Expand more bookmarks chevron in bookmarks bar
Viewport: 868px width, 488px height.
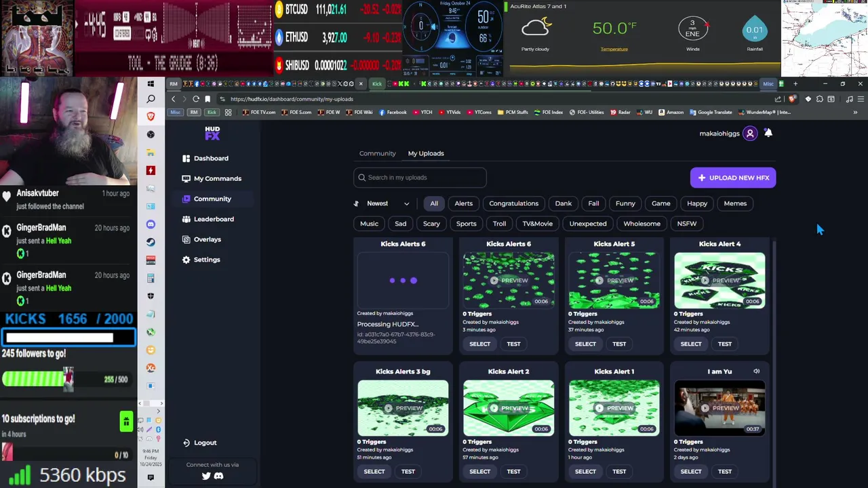coord(856,113)
